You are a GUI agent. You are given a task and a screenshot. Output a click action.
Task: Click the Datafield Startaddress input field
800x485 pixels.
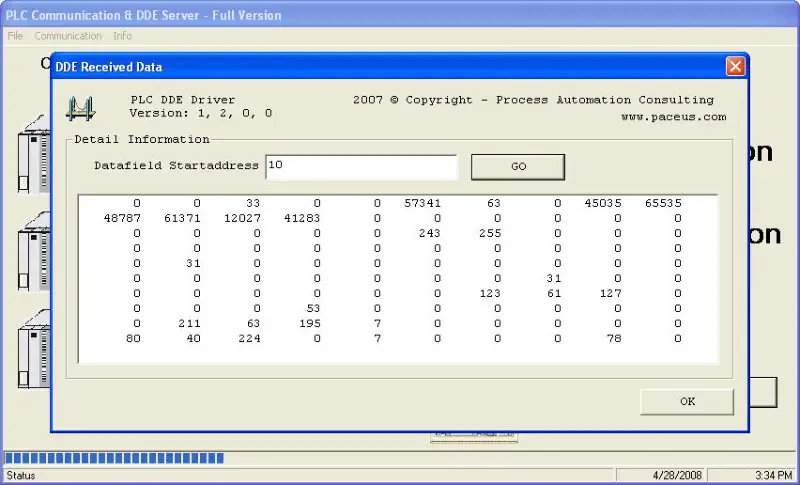pos(361,166)
